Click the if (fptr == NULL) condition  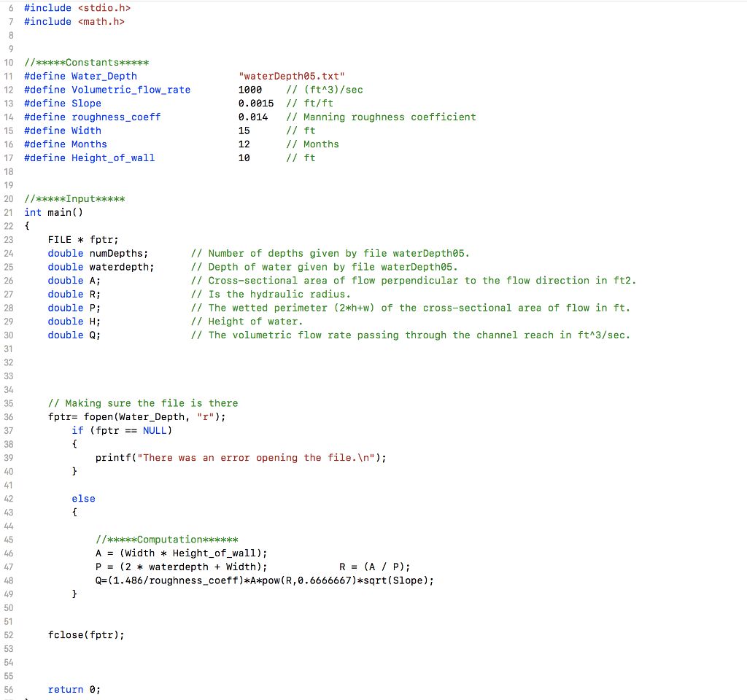[x=122, y=431]
